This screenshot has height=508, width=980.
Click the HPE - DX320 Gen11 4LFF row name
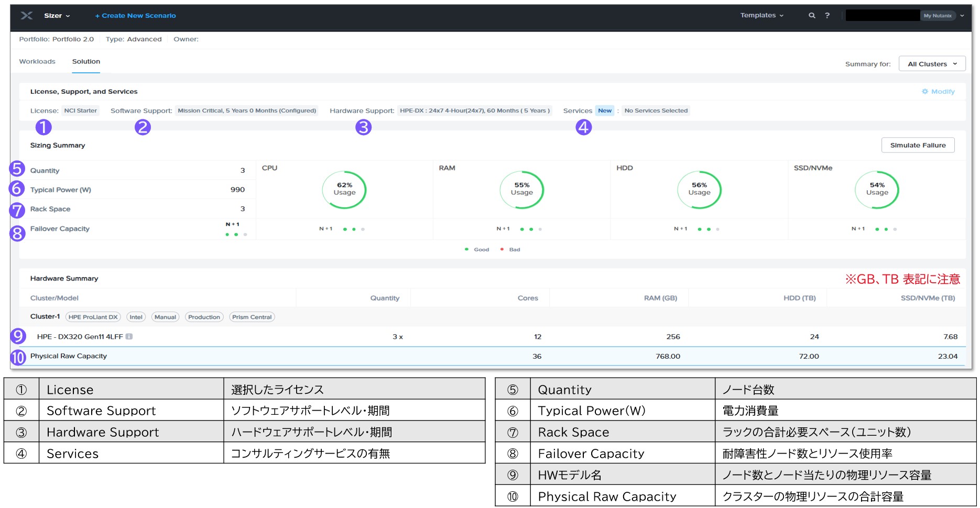(80, 337)
